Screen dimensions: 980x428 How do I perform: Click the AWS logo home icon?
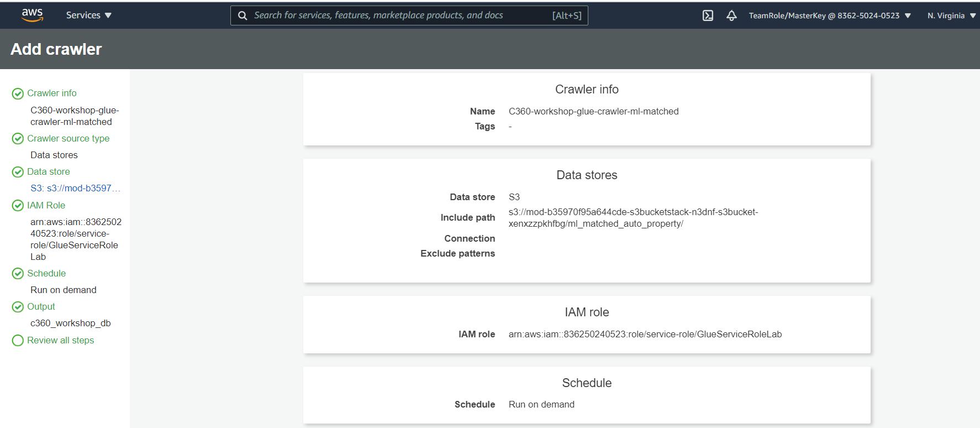(32, 15)
